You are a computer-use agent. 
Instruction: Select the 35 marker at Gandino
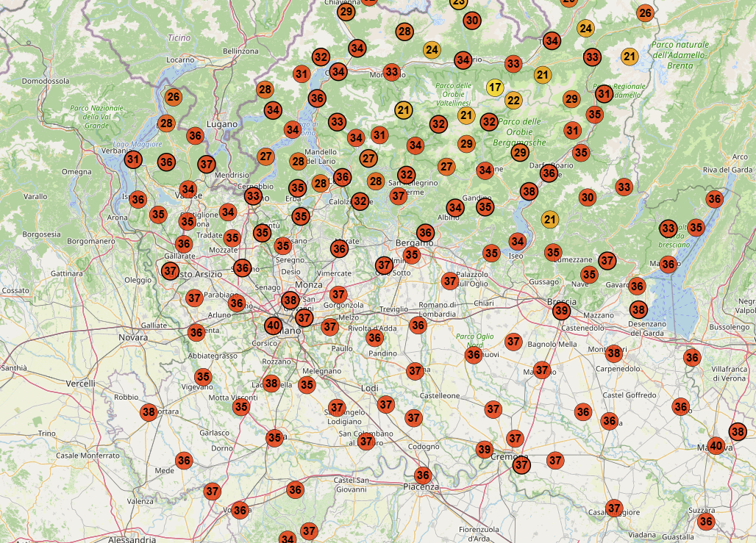point(485,207)
